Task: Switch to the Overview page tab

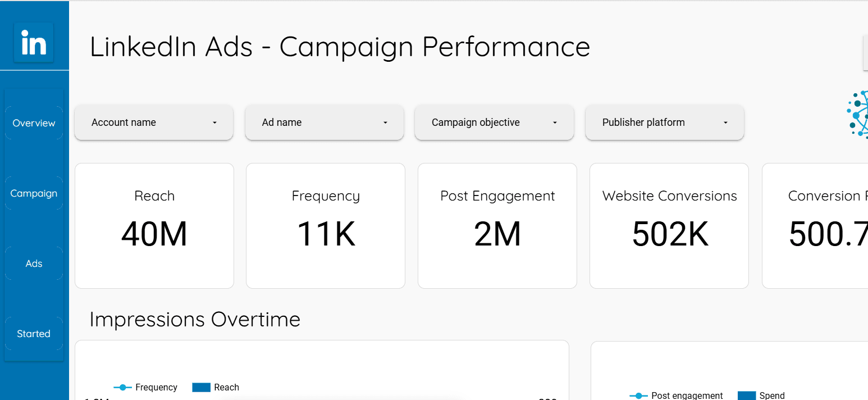Action: [x=34, y=123]
